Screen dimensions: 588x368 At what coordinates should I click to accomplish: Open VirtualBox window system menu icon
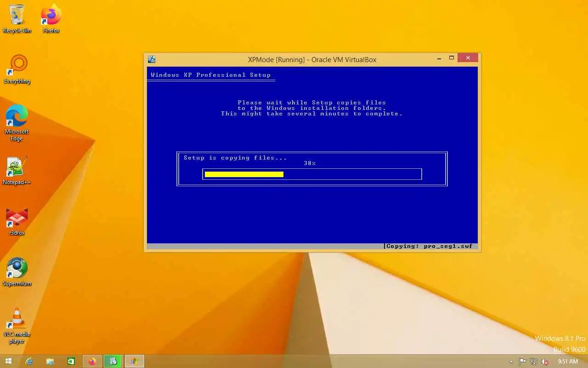[152, 59]
